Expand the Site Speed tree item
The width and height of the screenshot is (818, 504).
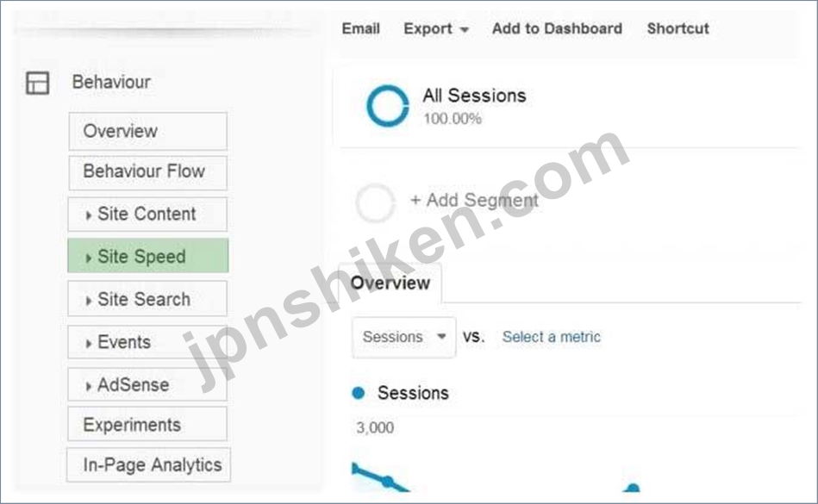[148, 256]
